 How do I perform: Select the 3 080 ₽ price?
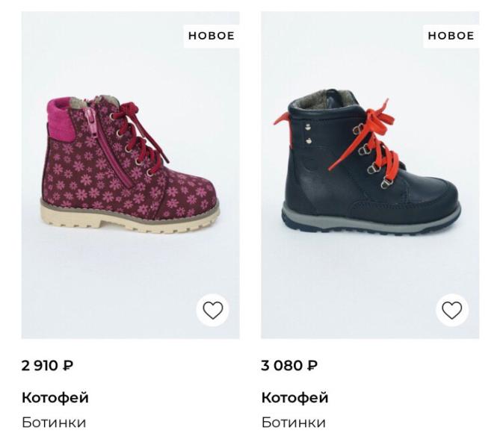[x=289, y=366]
